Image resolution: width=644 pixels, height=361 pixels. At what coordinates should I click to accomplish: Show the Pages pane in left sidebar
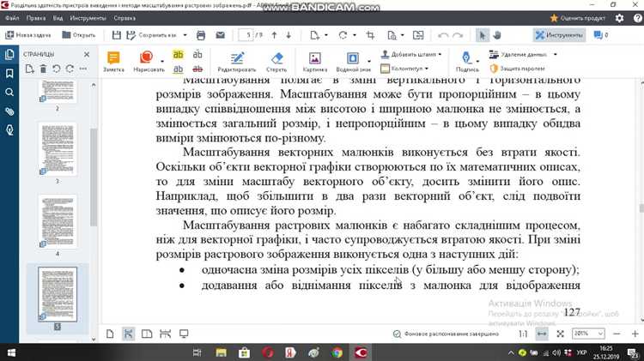point(9,54)
